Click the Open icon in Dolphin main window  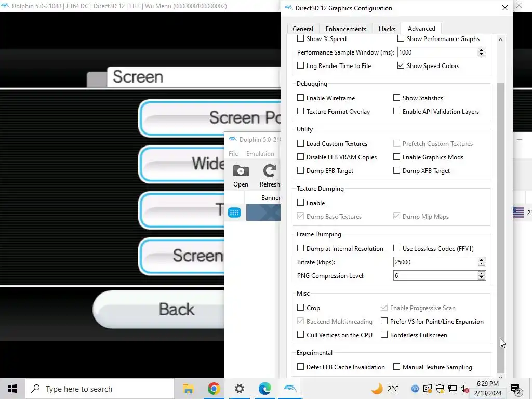pos(241,176)
